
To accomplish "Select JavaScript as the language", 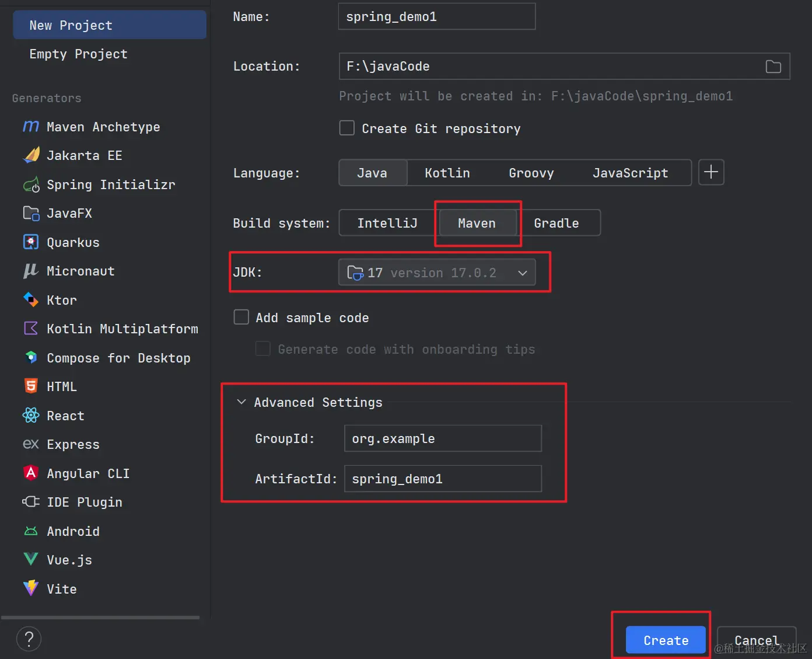I will click(631, 173).
